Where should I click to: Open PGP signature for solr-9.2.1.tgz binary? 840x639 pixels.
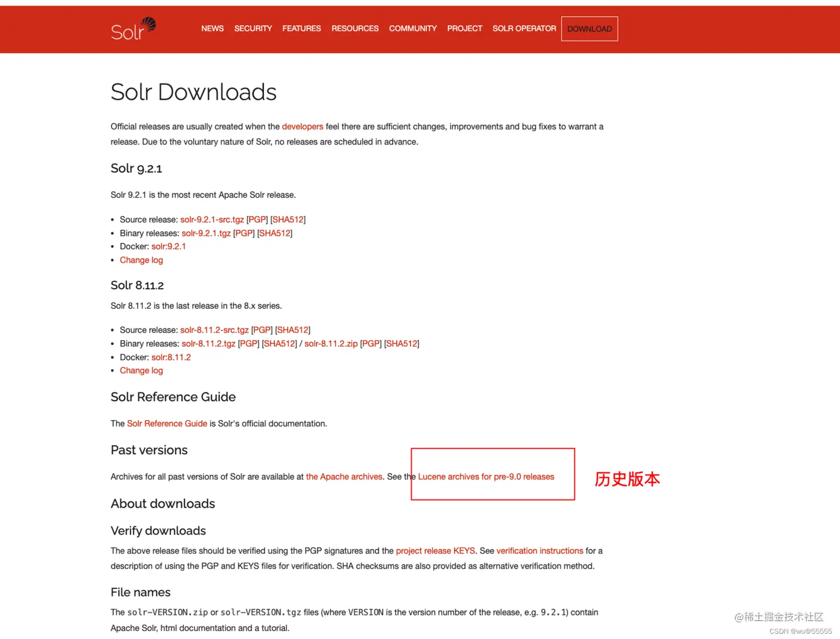(244, 233)
